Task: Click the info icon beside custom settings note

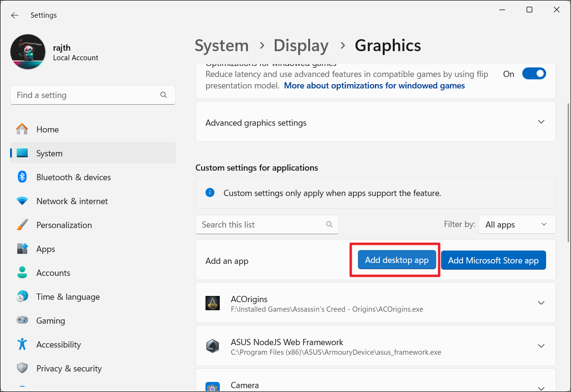Action: click(210, 193)
